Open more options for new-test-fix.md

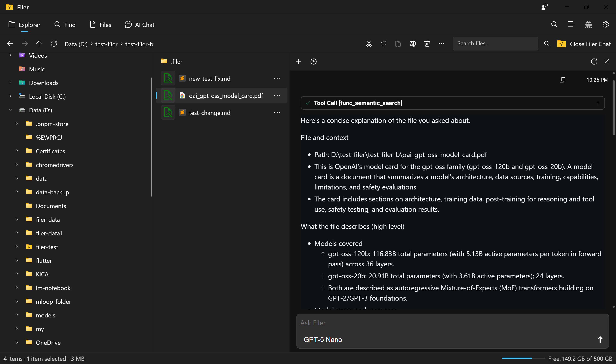point(277,78)
